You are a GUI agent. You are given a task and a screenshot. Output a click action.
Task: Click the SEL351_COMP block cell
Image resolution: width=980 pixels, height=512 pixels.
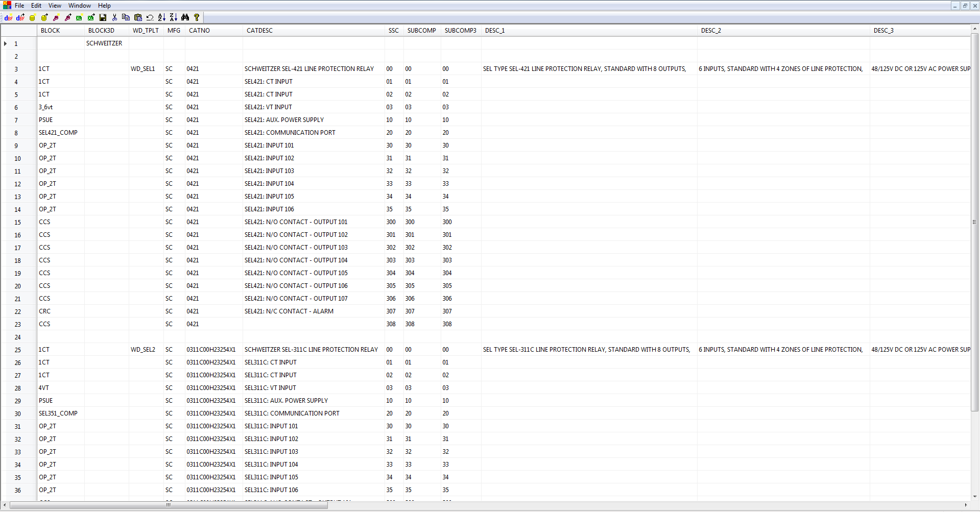tap(61, 413)
